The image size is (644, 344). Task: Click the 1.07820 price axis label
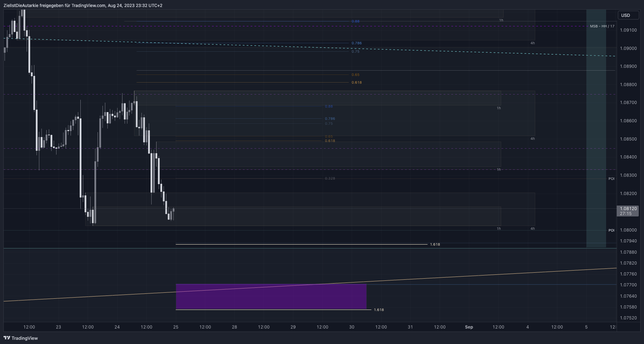point(628,263)
